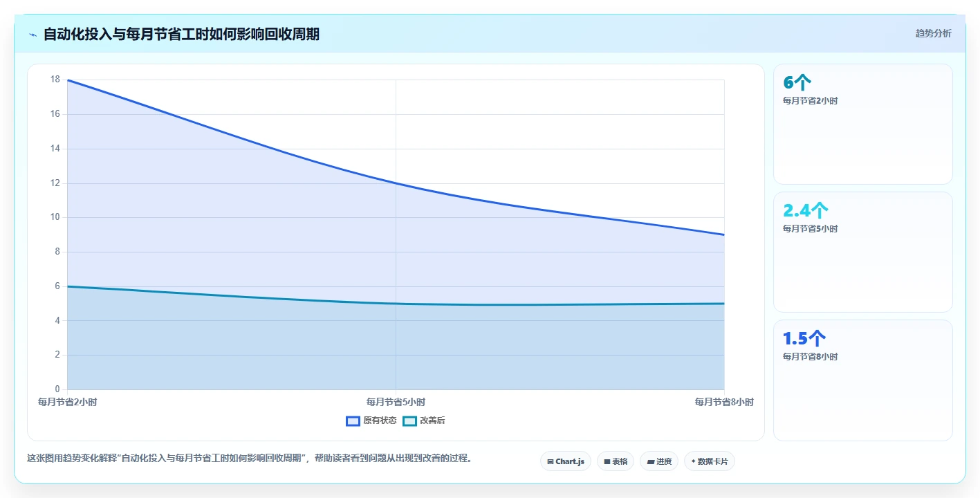Viewport: 980px width, 498px height.
Task: Click the y-axis value 14
Action: [55, 149]
